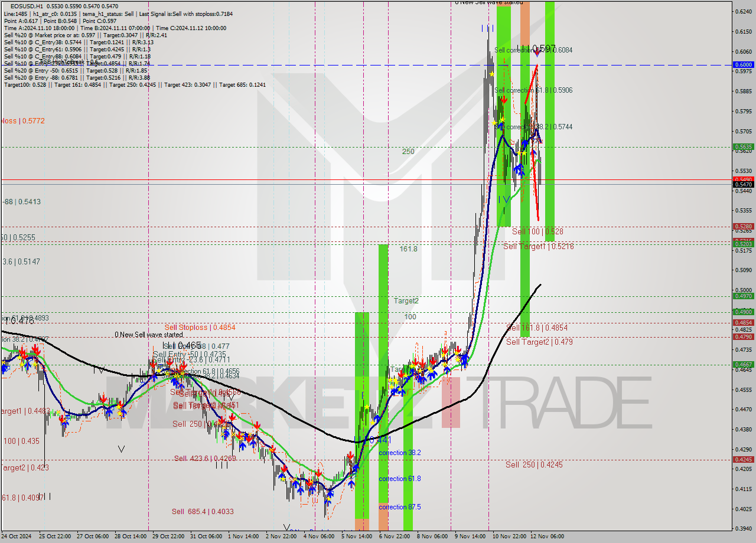
Task: Click the 0.3940 price axis label
Action: (x=744, y=528)
